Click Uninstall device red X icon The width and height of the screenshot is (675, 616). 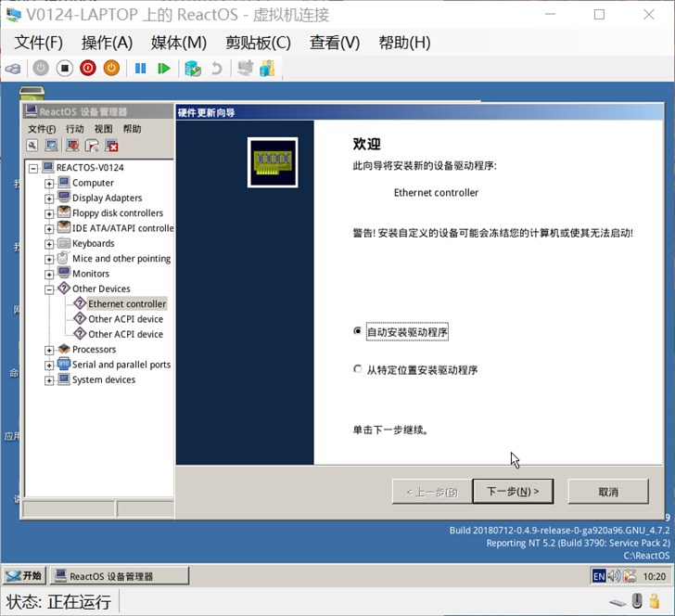point(111,146)
